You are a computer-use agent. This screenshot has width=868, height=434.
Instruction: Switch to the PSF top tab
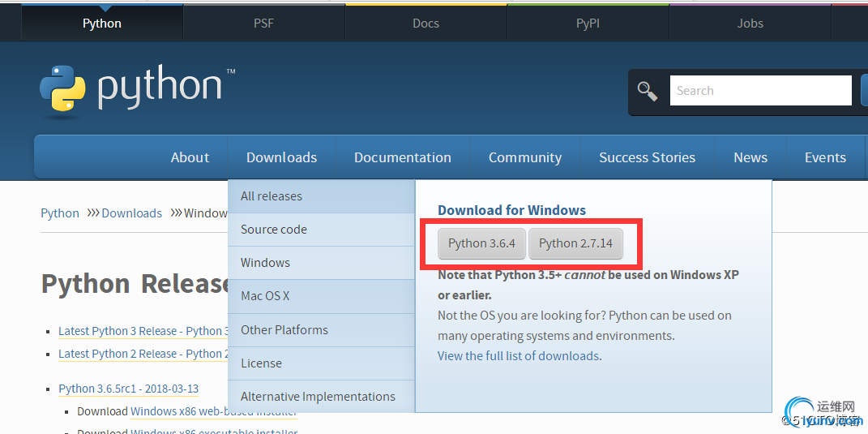[264, 24]
